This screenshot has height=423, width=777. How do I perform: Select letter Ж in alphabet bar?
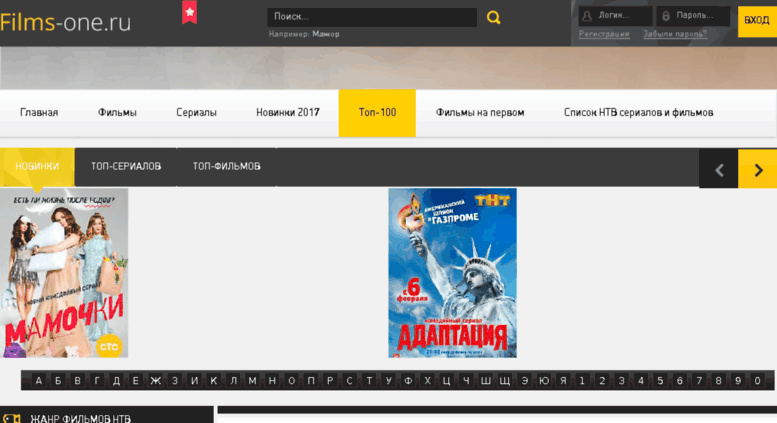[155, 380]
